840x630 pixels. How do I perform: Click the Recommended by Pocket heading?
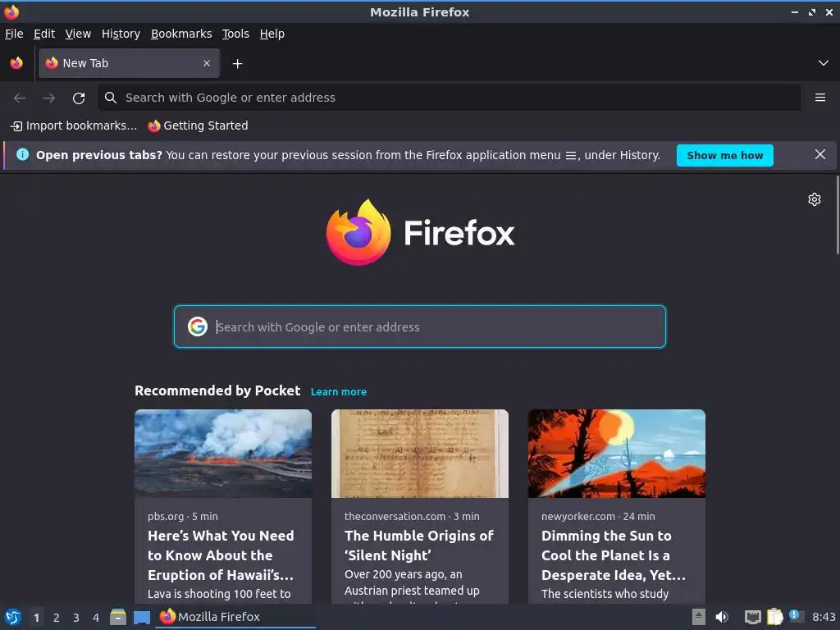217,390
